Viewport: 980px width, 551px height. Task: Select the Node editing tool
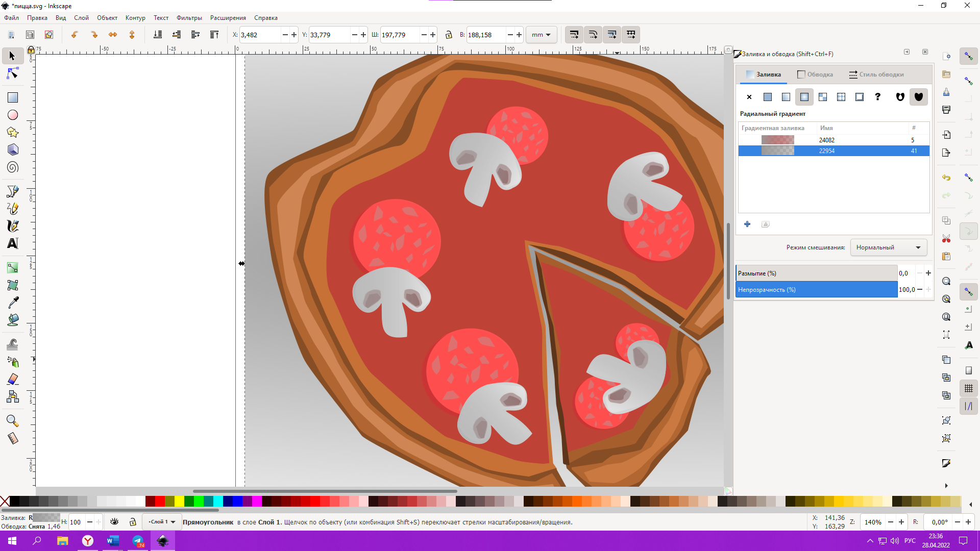click(13, 74)
